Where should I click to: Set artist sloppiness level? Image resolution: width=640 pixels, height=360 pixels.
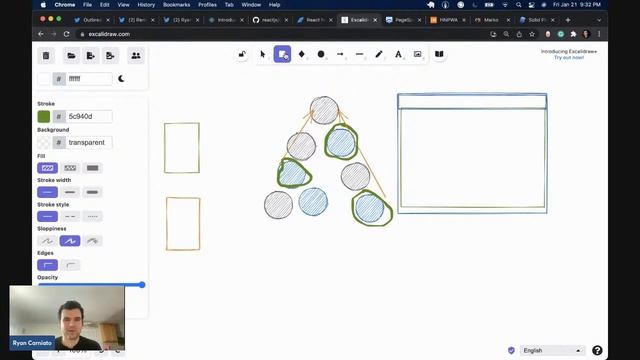pos(70,241)
